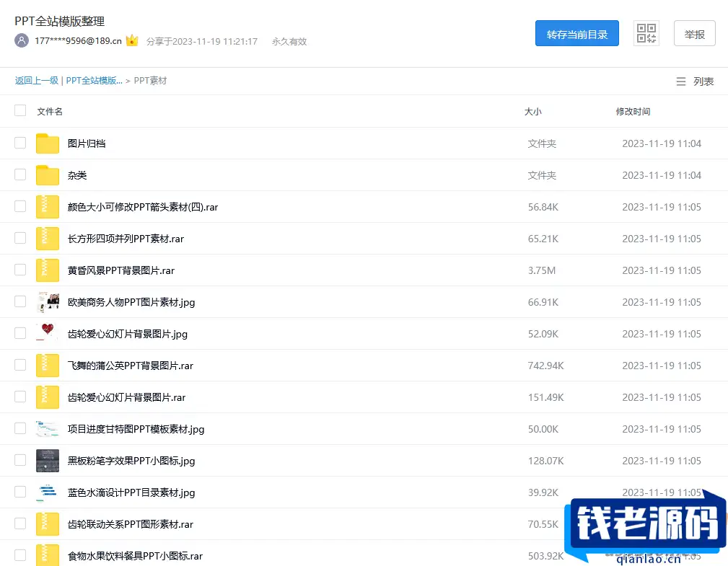Sort by 修改时间 column header

(x=633, y=111)
